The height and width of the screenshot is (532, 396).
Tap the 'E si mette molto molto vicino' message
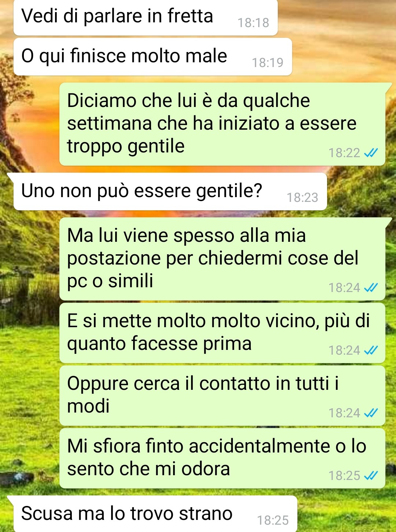(222, 333)
